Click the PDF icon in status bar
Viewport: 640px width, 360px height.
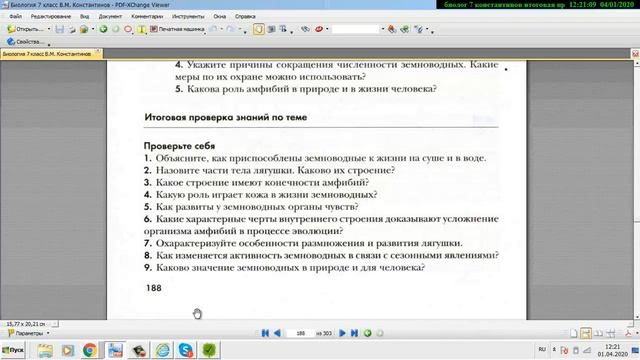pyautogui.click(x=629, y=333)
